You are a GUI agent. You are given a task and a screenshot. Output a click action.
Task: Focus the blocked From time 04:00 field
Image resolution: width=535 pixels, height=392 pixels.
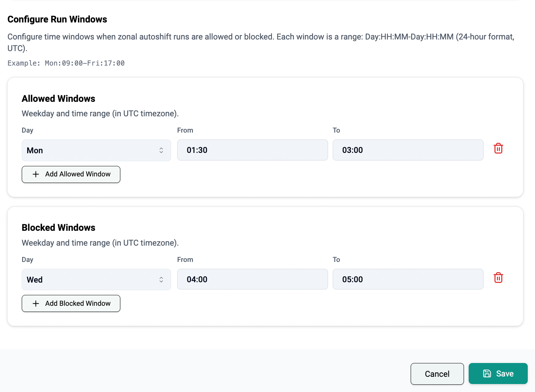click(x=252, y=279)
